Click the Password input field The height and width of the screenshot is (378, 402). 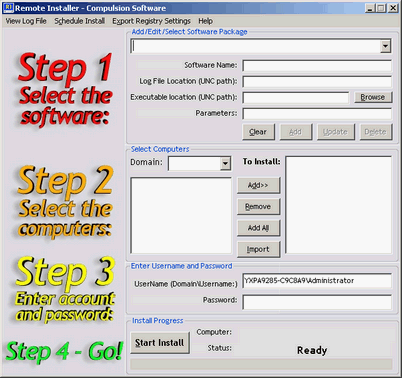point(317,302)
